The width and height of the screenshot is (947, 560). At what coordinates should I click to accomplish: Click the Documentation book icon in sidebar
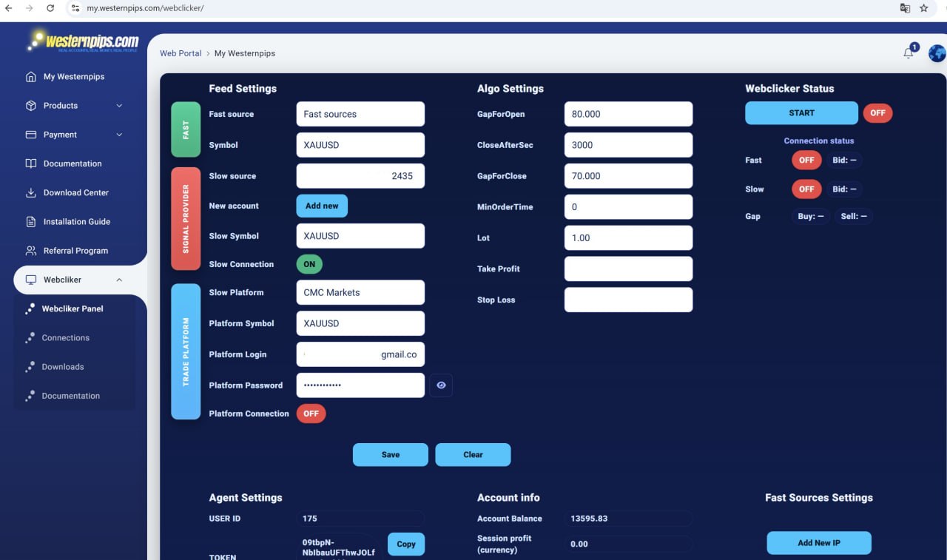click(x=31, y=163)
